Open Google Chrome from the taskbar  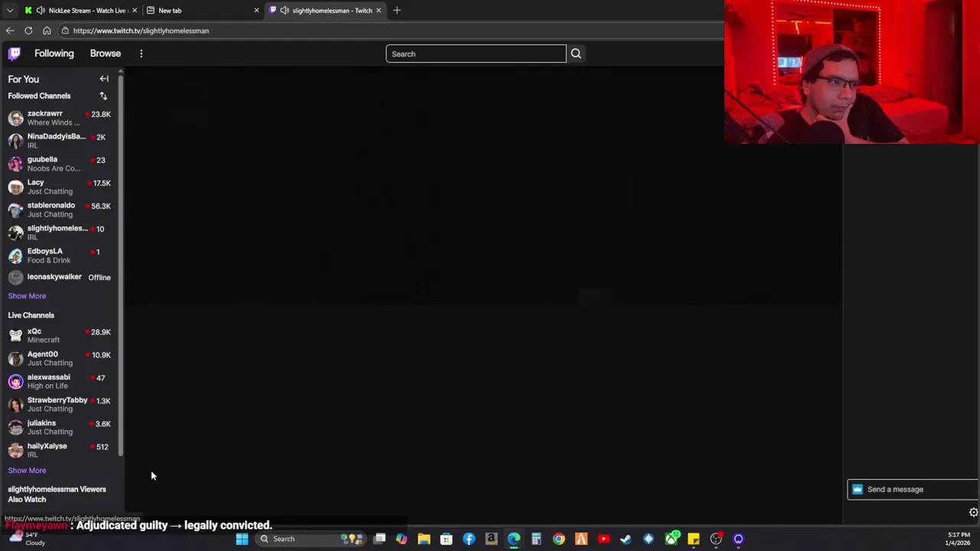point(559,539)
